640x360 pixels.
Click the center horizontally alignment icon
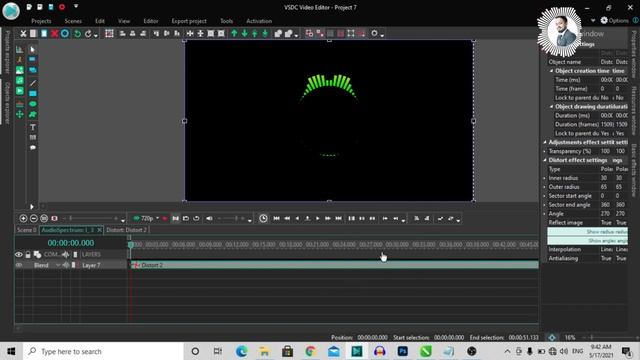133,33
